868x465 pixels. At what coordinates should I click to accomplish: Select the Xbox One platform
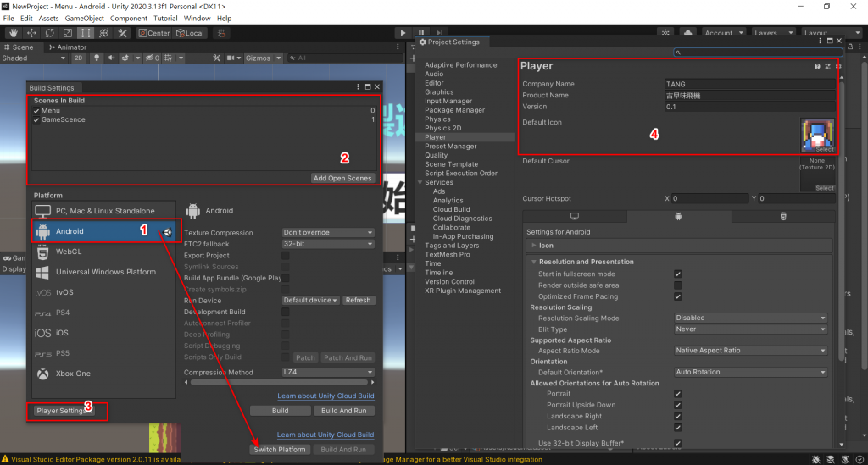point(104,374)
